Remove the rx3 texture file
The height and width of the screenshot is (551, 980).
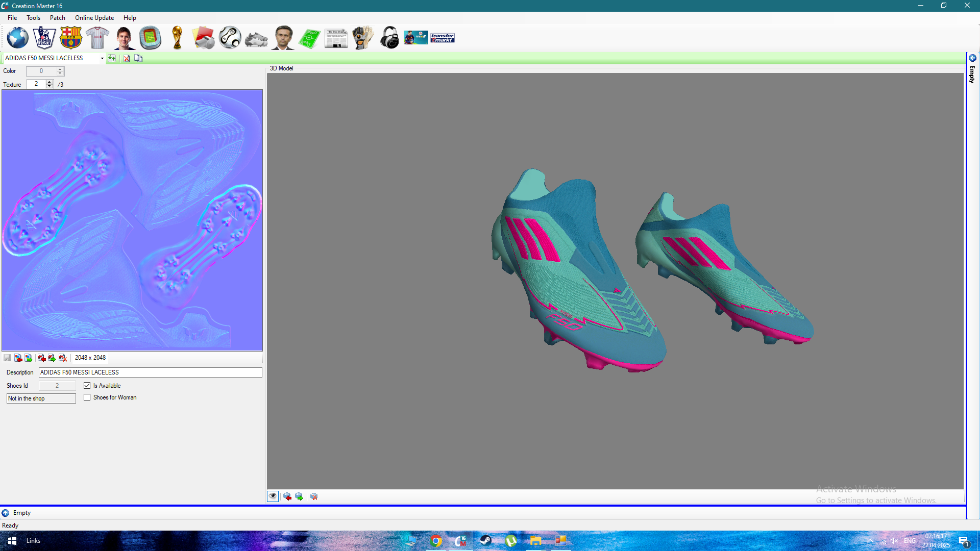click(x=63, y=358)
